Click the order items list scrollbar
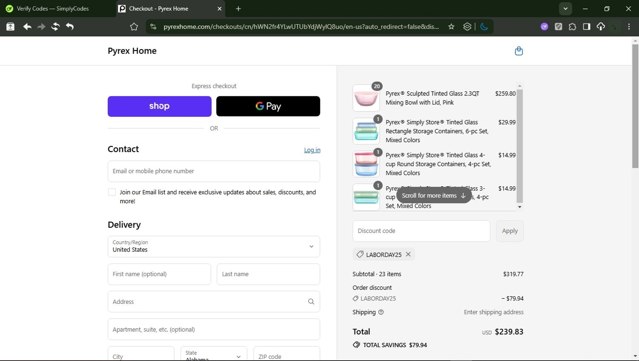 (x=520, y=145)
